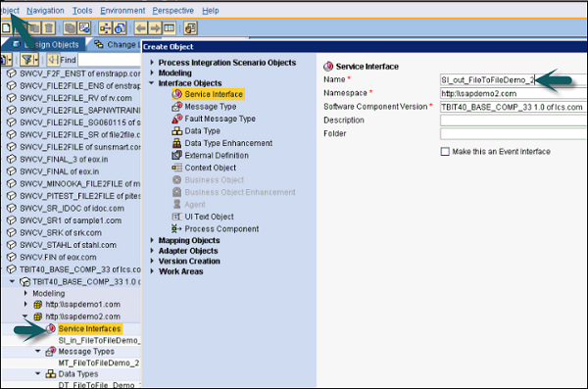The image size is (588, 389).
Task: Choose Data Type Enhancement entry
Action: point(222,143)
